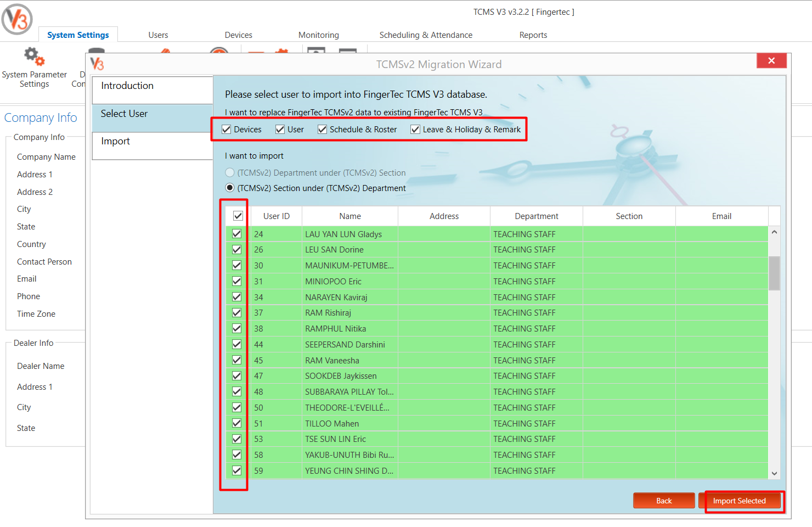Select the name cell YEUNG CHIN SHING D...

(x=349, y=471)
